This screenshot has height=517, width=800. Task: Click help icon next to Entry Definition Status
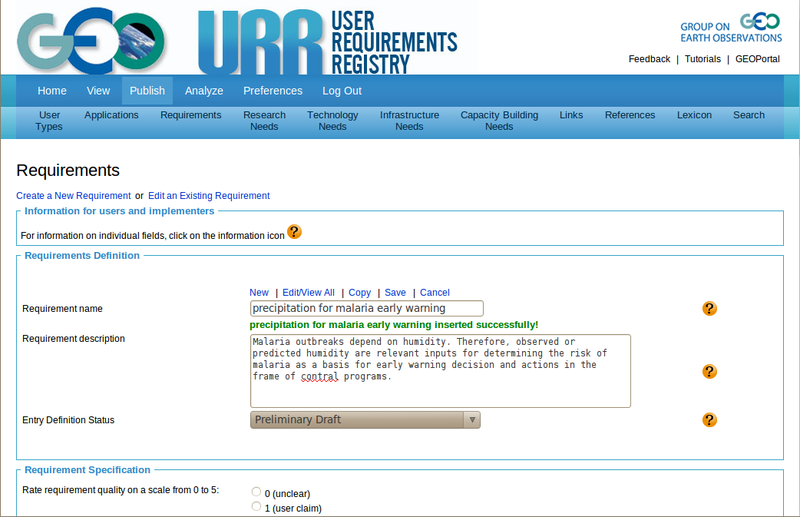point(709,420)
